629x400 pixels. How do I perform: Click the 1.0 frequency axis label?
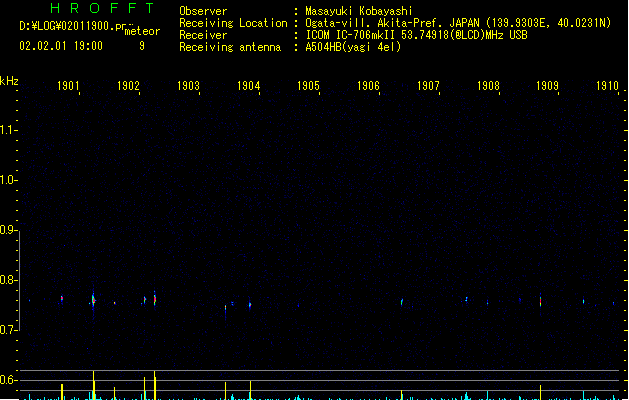(x=8, y=180)
